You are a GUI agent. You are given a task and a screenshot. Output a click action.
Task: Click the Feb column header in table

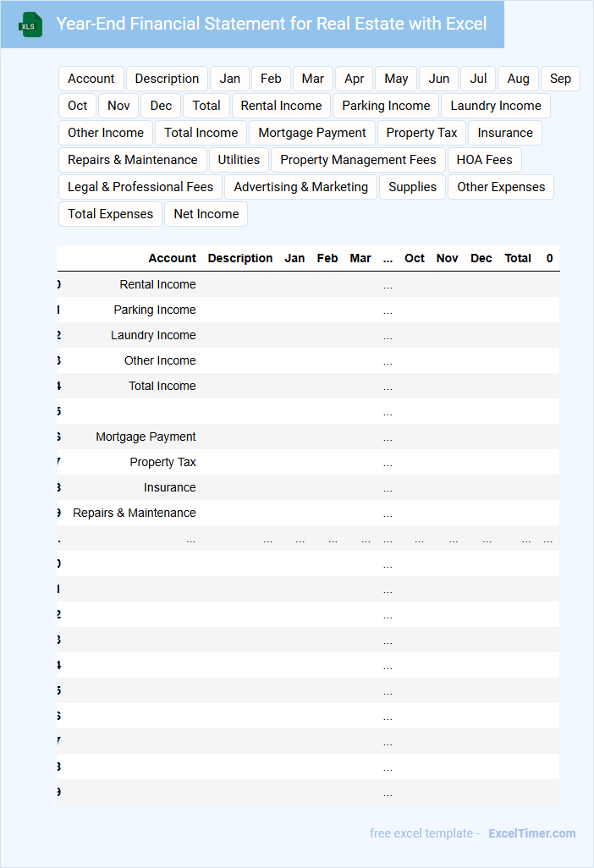click(327, 259)
